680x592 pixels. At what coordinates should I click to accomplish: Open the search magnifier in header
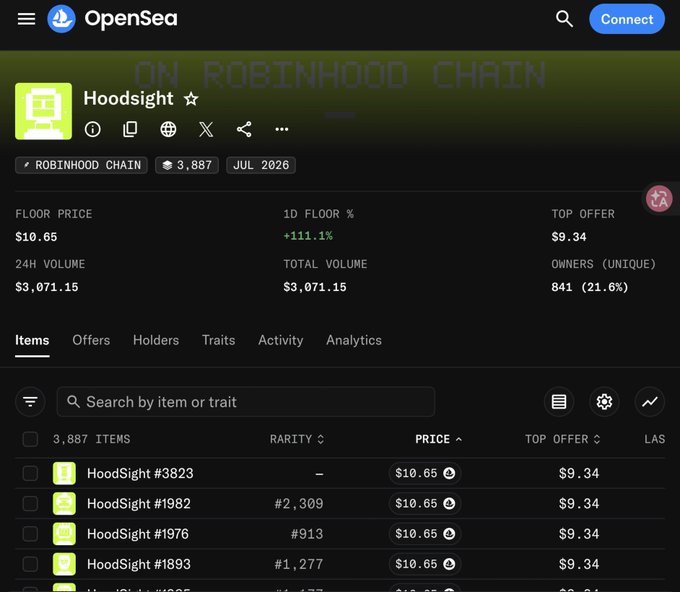tap(564, 19)
